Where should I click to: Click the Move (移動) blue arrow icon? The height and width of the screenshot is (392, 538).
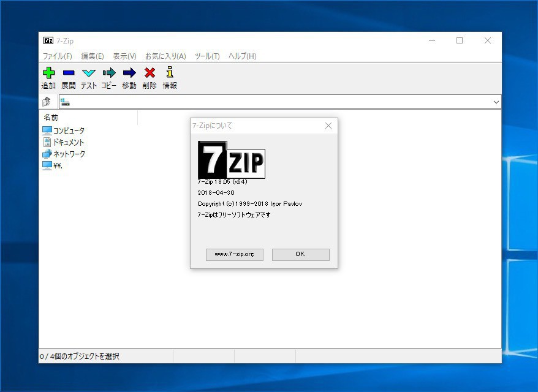coord(129,73)
